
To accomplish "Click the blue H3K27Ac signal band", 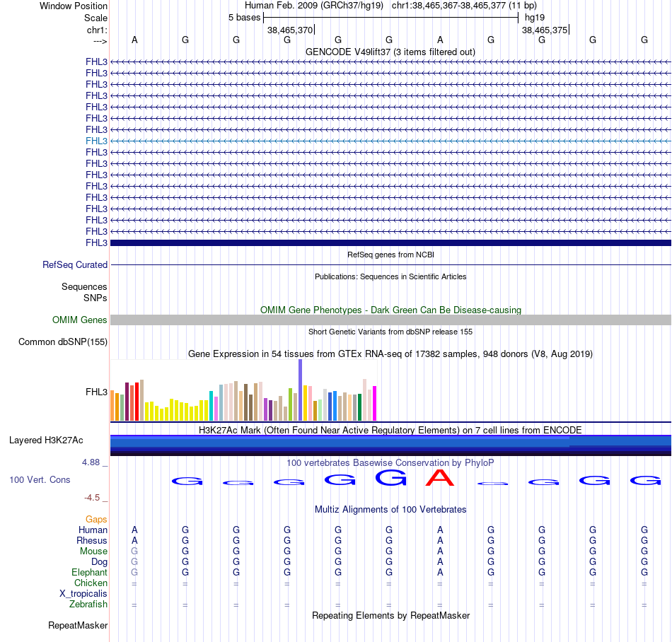I will coord(390,445).
